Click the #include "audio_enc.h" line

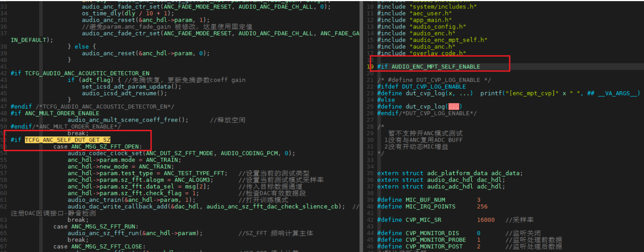click(416, 33)
